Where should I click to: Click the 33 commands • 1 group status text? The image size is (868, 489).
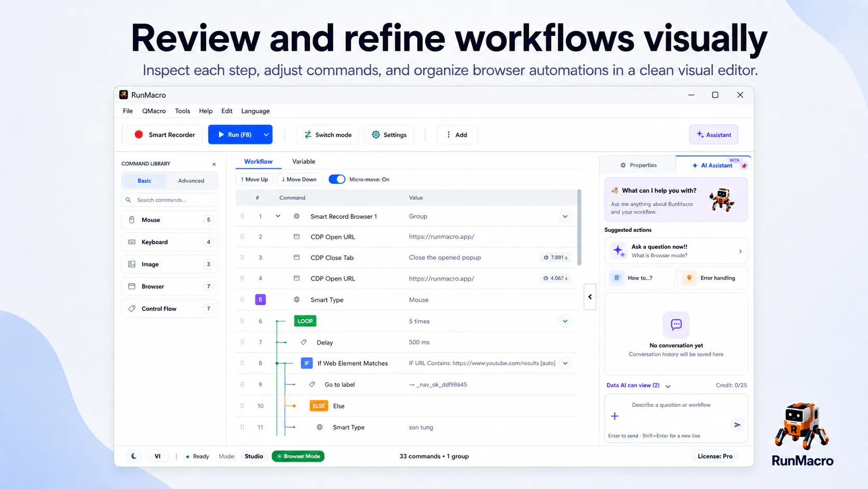coord(434,456)
